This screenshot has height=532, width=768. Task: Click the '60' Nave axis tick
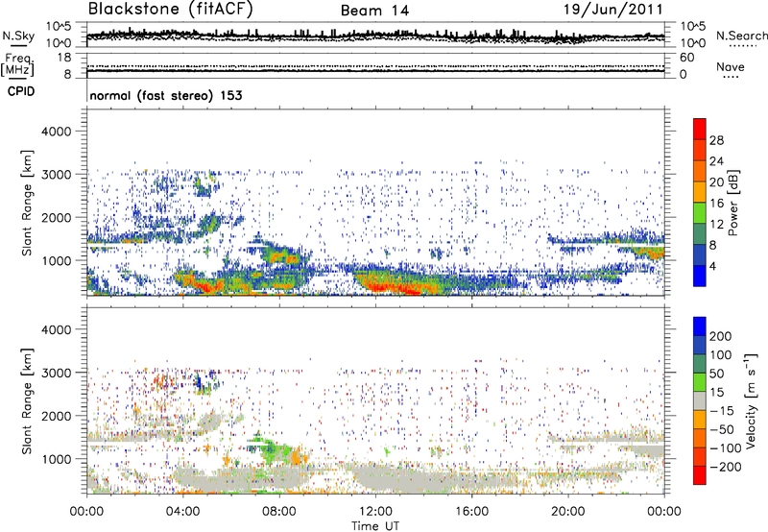687,58
